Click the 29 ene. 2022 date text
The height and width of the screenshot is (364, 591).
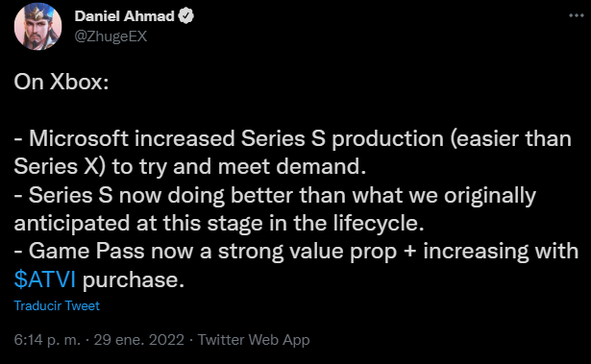[x=138, y=340]
